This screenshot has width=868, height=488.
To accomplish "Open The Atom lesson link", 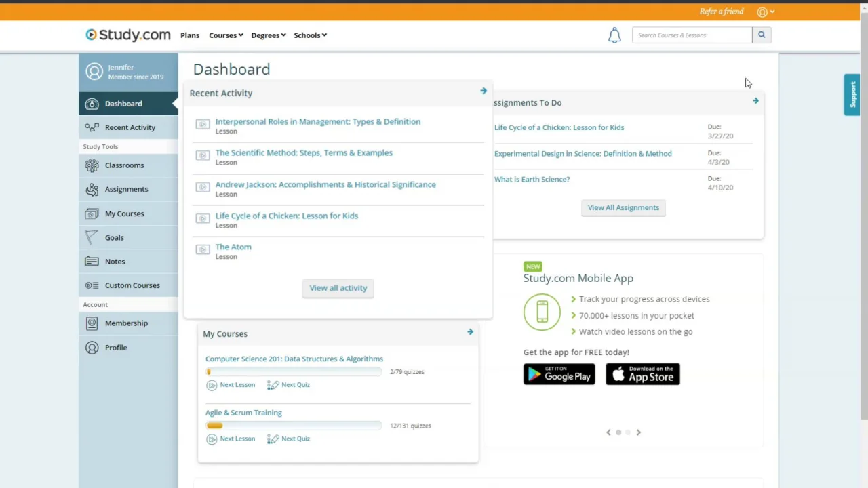I will (233, 247).
